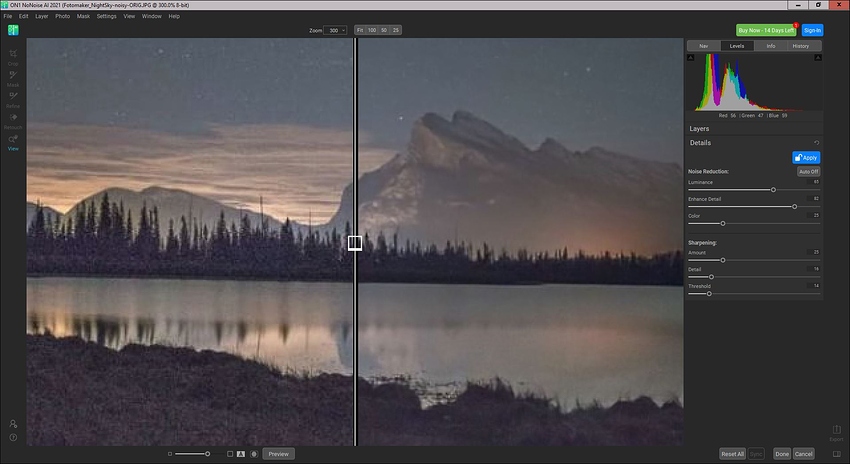This screenshot has height=464, width=850.
Task: Click the Reset All button
Action: [x=732, y=454]
